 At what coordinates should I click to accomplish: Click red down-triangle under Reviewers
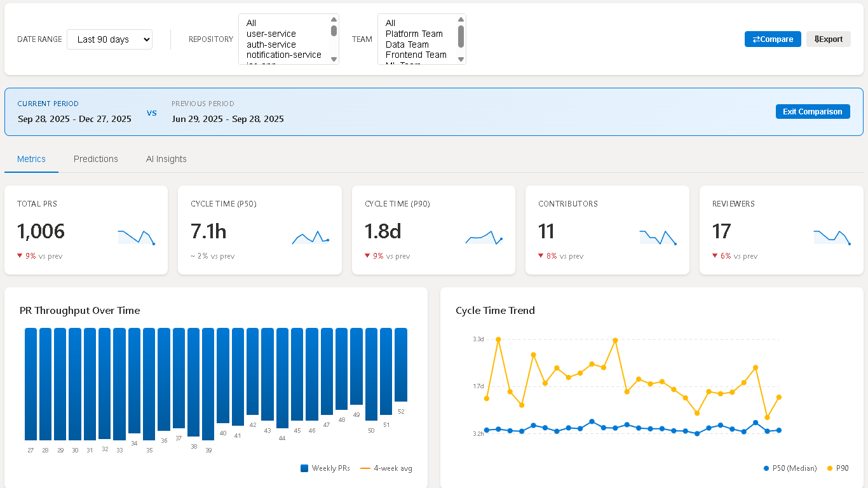point(715,256)
